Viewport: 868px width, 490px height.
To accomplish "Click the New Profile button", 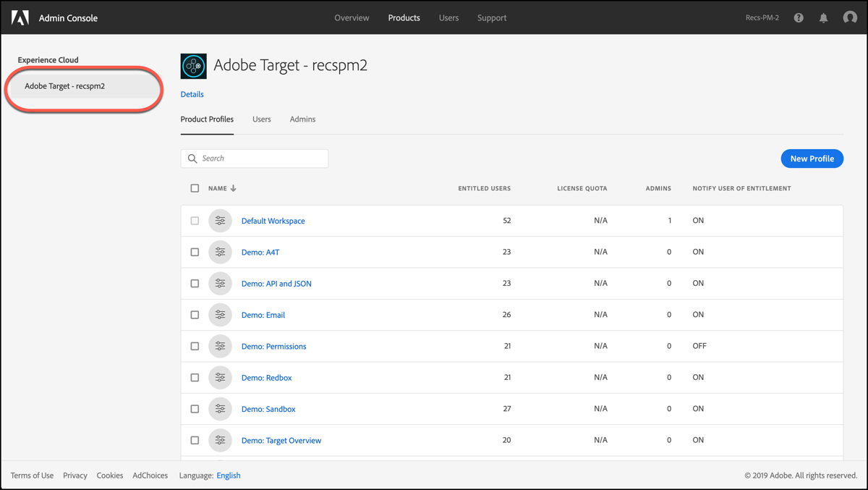I will [812, 158].
